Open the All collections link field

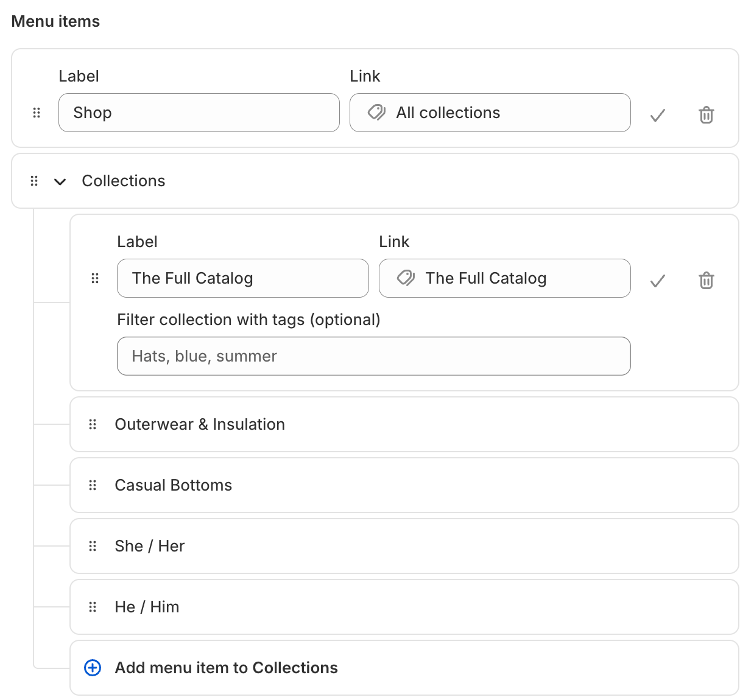490,113
